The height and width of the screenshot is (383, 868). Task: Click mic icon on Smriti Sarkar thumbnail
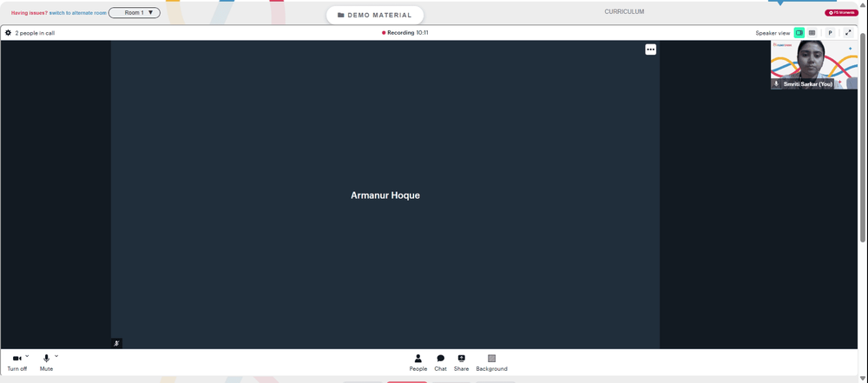[x=776, y=83]
